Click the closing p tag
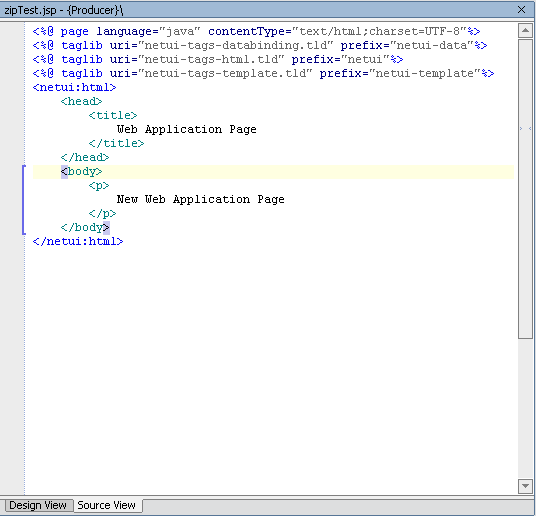The height and width of the screenshot is (516, 536). (x=102, y=214)
